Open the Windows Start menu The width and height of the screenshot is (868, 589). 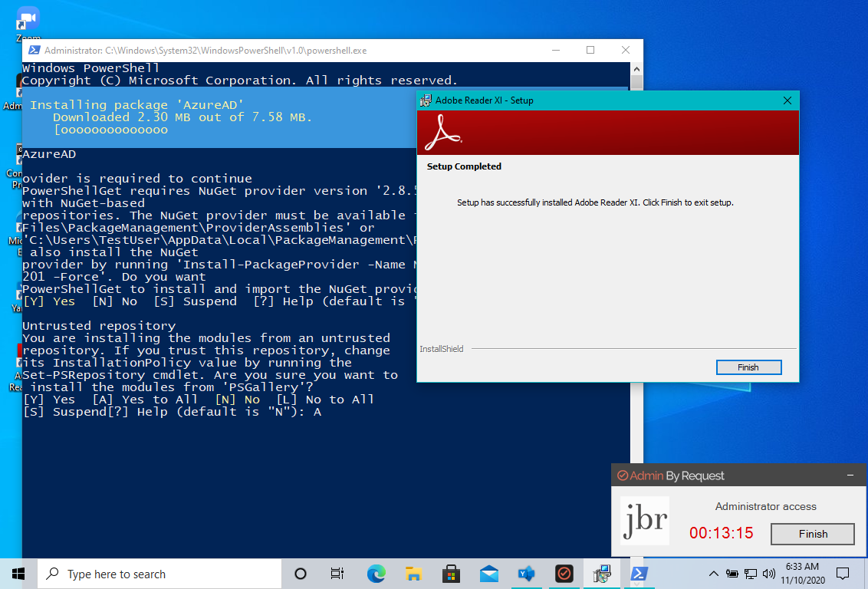coord(18,574)
